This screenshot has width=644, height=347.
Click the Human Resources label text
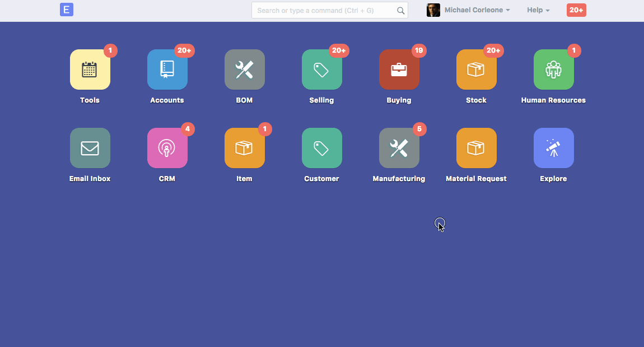click(553, 100)
